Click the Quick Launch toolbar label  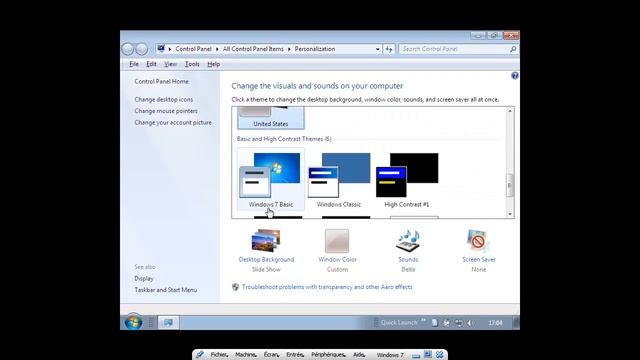pyautogui.click(x=399, y=323)
